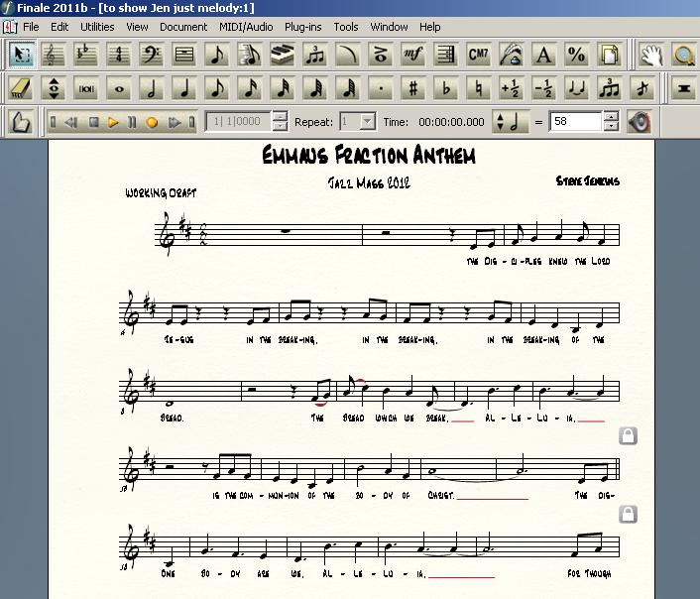This screenshot has height=599, width=700.
Task: Select the Tuplet tool in main palette
Action: click(315, 55)
